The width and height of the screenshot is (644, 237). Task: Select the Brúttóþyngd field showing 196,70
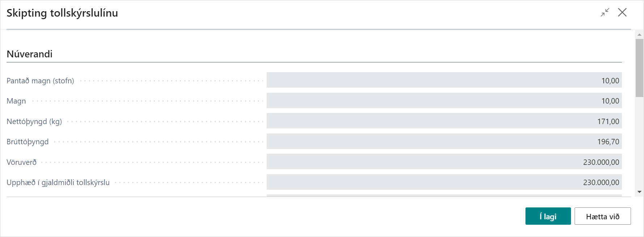click(444, 141)
